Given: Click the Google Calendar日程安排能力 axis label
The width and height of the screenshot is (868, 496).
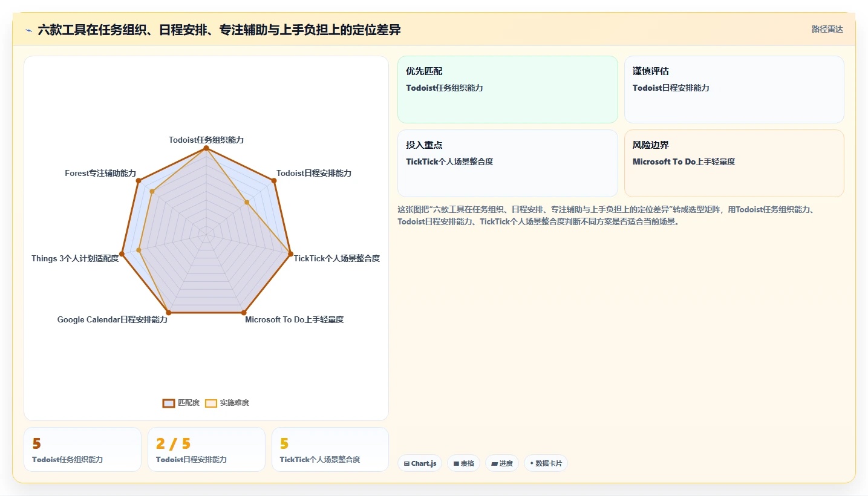Looking at the screenshot, I should click(x=113, y=319).
